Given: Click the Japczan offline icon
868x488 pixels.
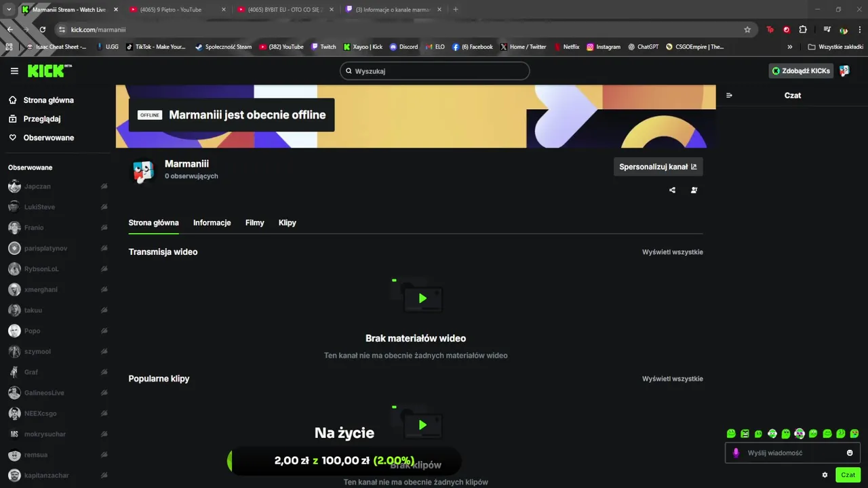Looking at the screenshot, I should coord(104,186).
